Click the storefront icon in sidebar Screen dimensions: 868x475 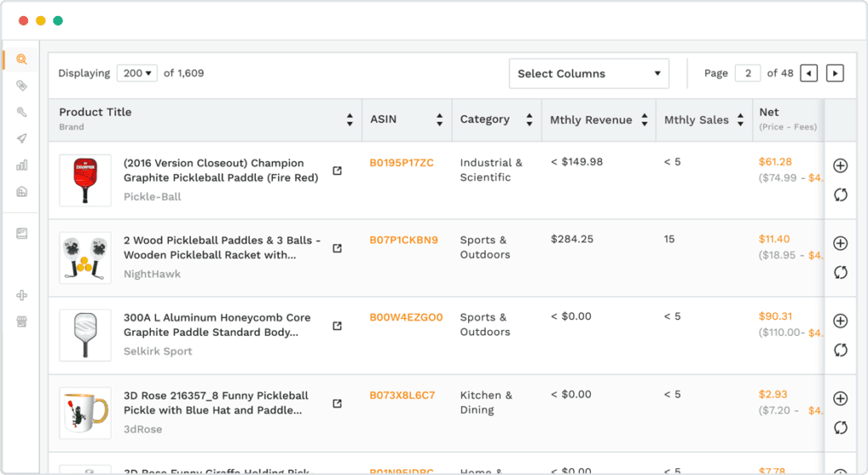[21, 321]
